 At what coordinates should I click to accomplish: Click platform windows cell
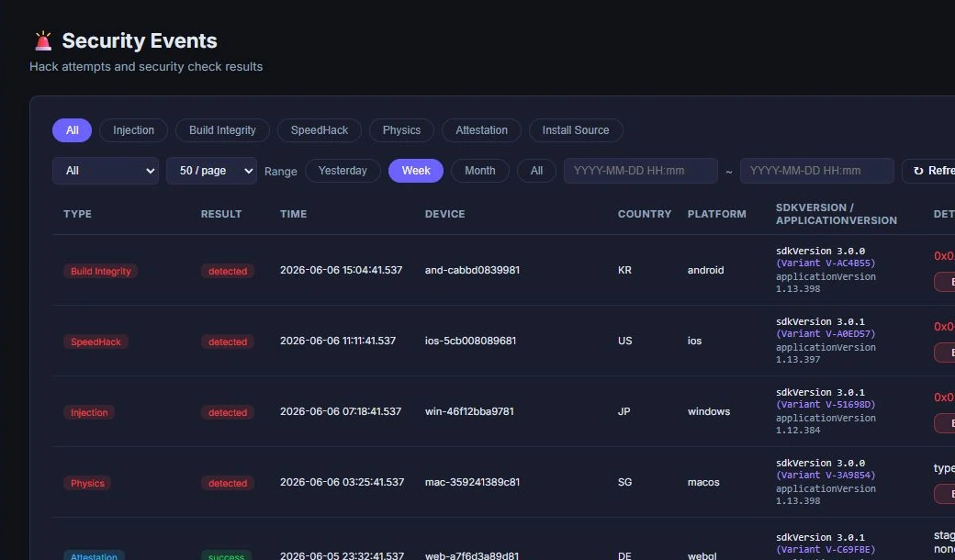point(708,411)
